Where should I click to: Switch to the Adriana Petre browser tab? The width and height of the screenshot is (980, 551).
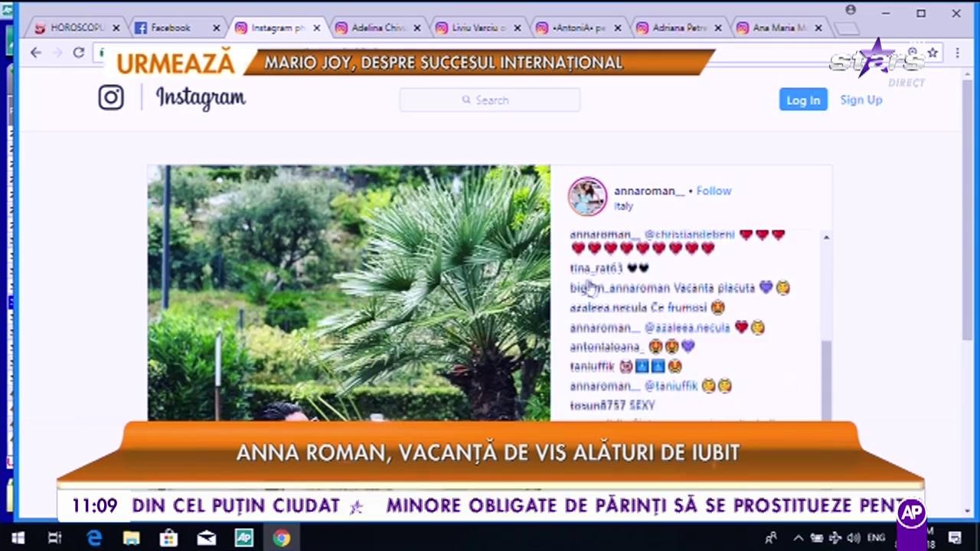pyautogui.click(x=679, y=28)
